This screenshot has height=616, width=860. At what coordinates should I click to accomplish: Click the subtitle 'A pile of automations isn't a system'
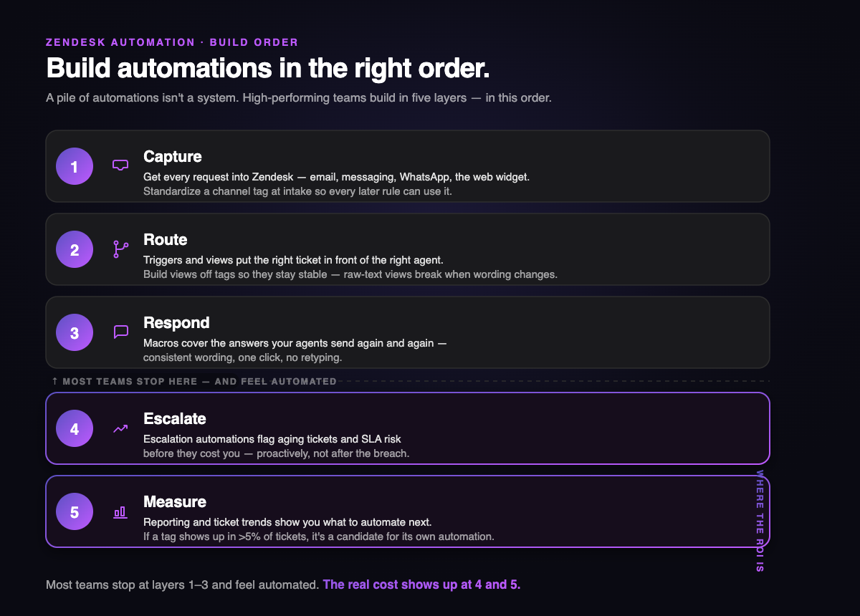coord(299,97)
